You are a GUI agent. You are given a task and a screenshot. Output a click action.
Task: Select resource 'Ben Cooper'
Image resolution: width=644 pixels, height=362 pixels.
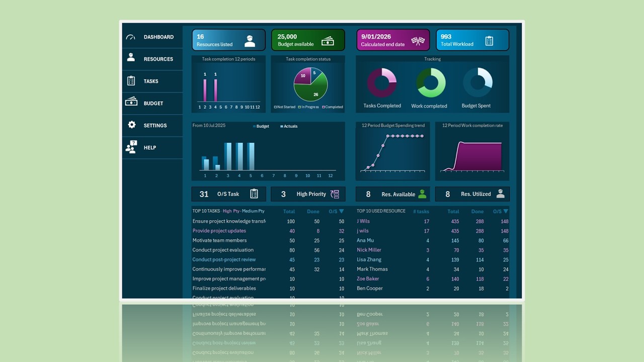coord(370,288)
